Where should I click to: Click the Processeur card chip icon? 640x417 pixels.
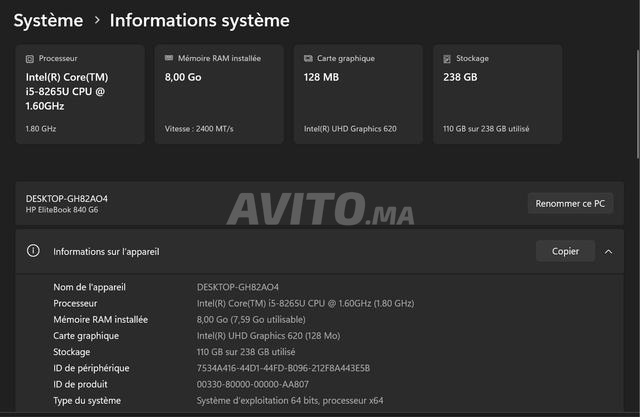(30, 59)
